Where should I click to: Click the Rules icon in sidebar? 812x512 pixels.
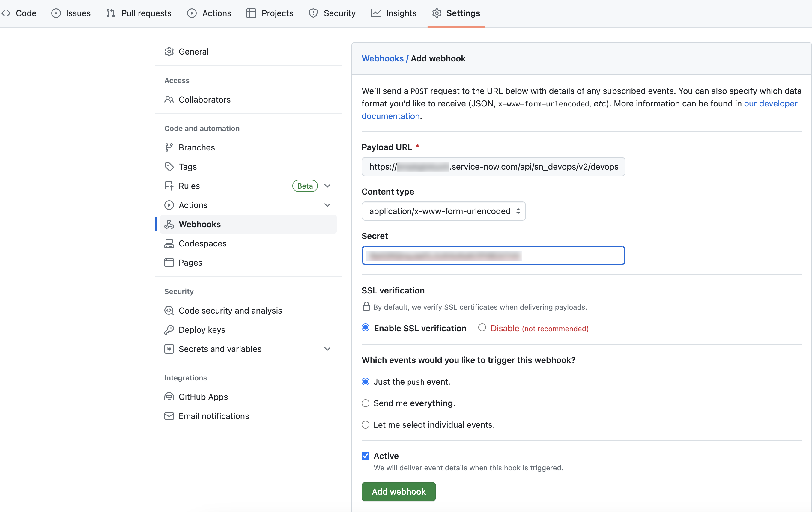tap(169, 186)
